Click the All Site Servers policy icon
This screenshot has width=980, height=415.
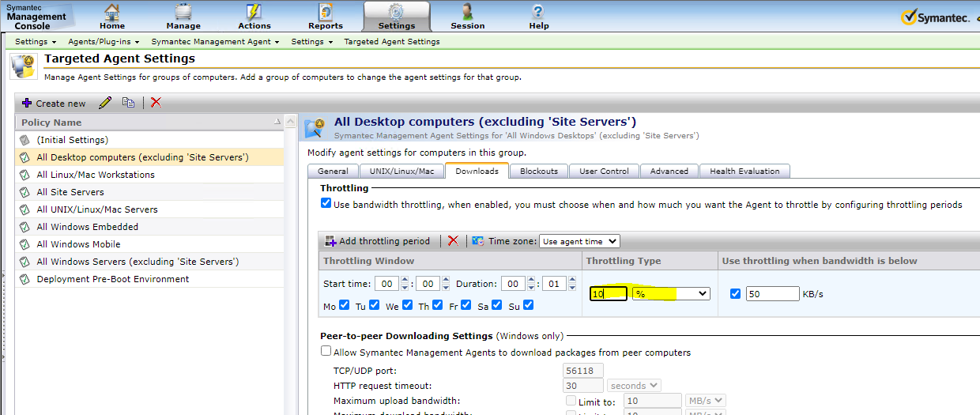24,192
